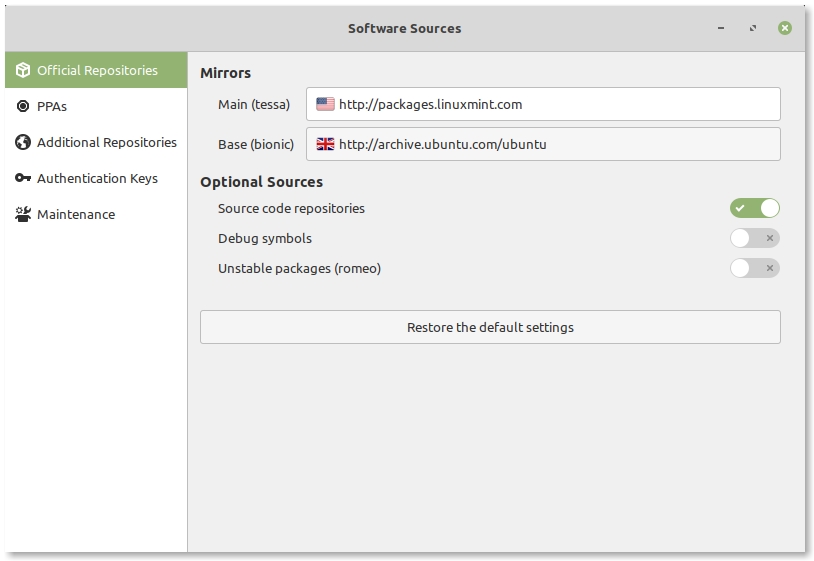This screenshot has width=814, height=561.
Task: Click the Main (tessa) label
Action: [254, 105]
